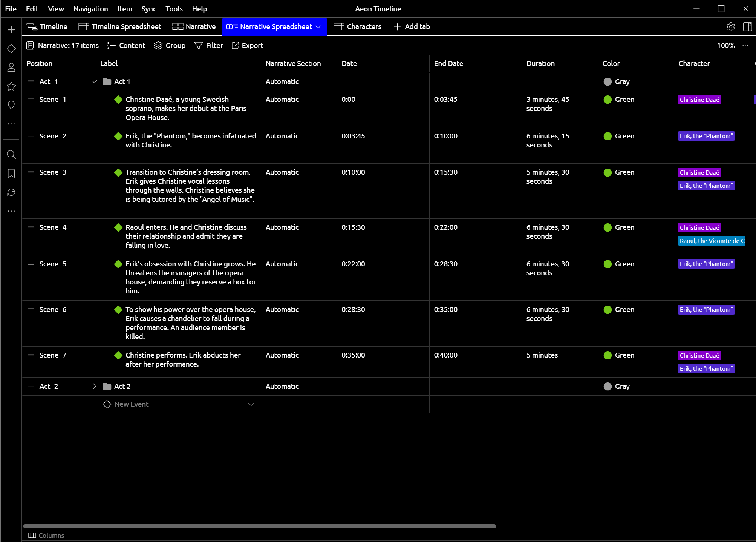The height and width of the screenshot is (542, 756).
Task: Click the plus add-item sidebar icon
Action: click(x=11, y=30)
